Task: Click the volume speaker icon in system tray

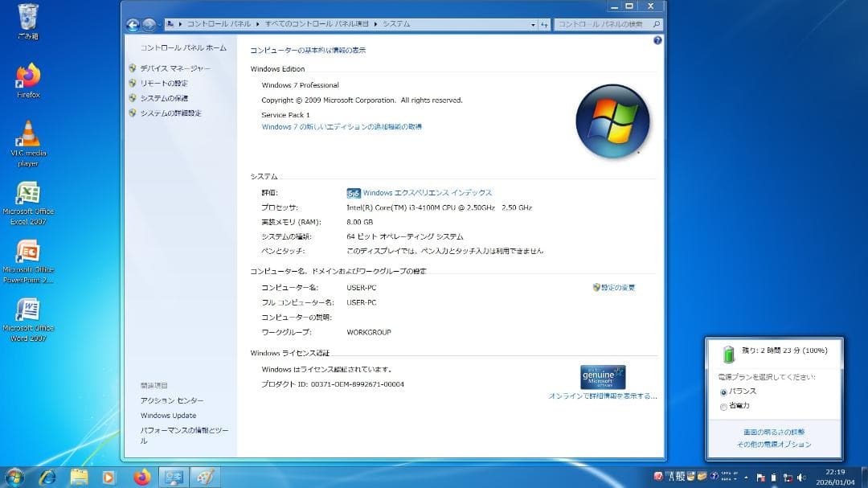Action: (801, 476)
